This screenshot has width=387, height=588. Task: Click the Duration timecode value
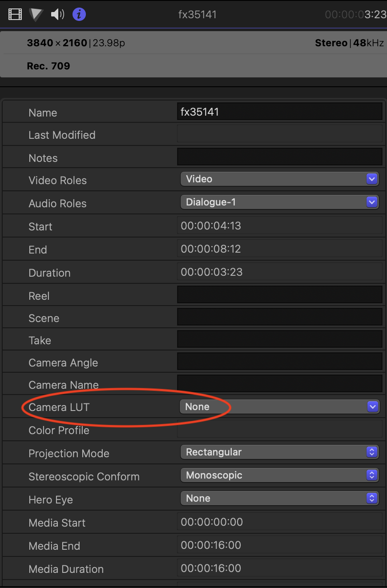click(212, 272)
